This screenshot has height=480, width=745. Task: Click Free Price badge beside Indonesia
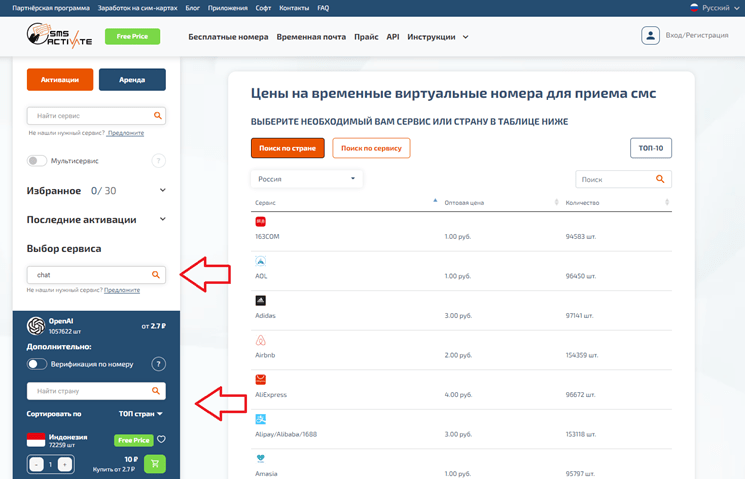click(134, 440)
